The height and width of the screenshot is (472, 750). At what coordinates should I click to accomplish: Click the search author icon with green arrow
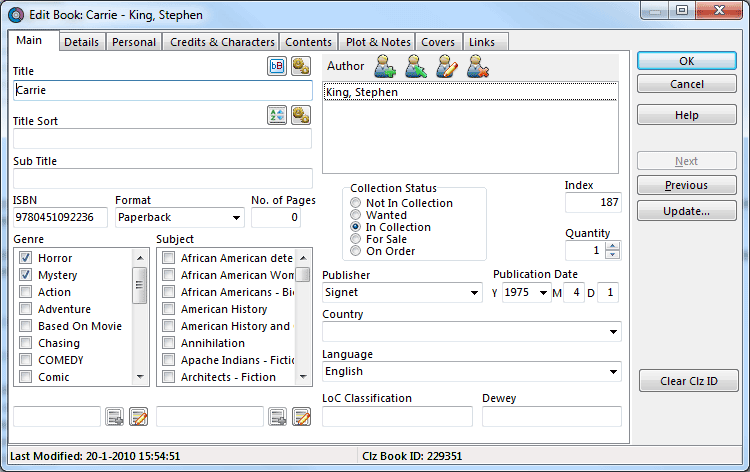(x=417, y=67)
